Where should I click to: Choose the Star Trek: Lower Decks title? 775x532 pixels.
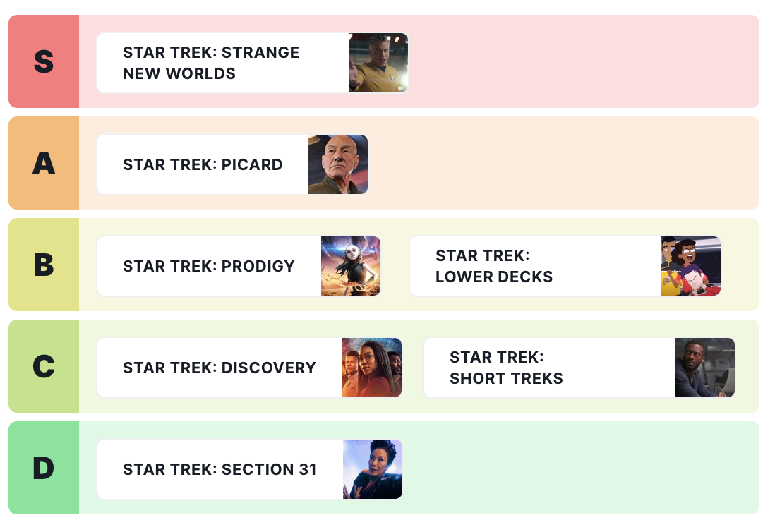point(494,266)
